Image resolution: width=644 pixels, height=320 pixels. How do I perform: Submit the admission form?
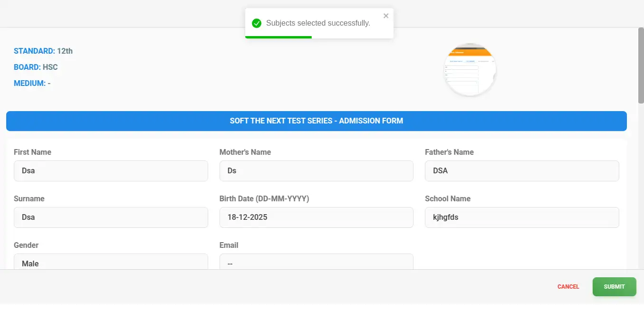point(614,287)
